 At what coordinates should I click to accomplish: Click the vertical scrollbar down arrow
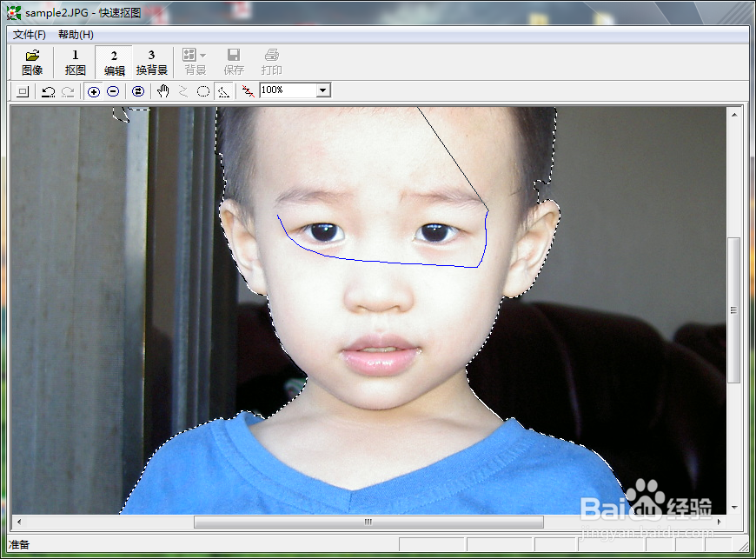733,507
